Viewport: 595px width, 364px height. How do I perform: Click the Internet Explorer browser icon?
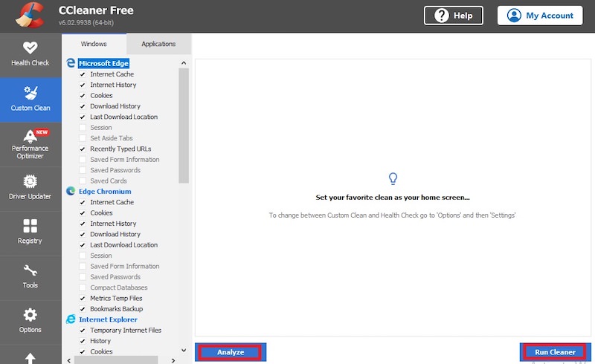point(71,319)
